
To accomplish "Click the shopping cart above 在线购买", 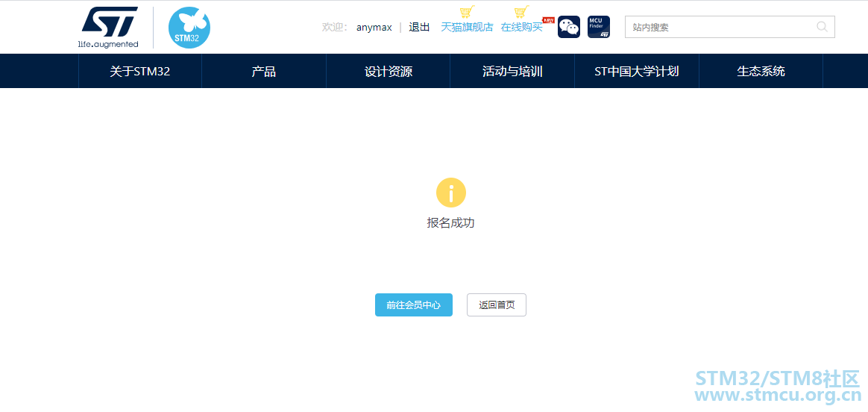I will 521,12.
